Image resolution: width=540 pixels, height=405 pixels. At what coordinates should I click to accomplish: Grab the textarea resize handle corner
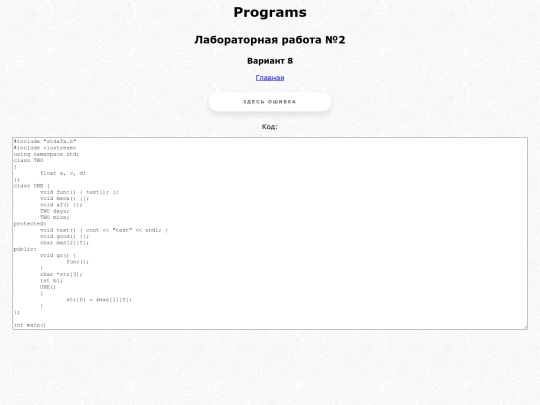pos(525,327)
